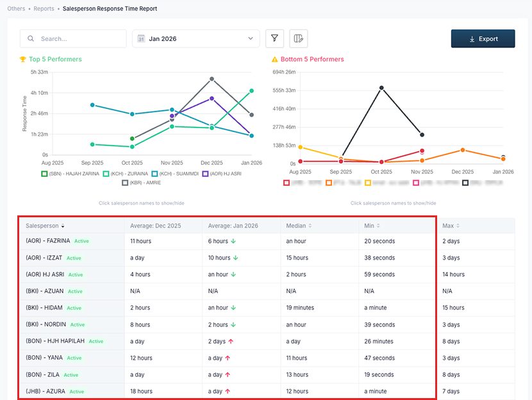This screenshot has height=400, width=532.
Task: Click the Export button
Action: coord(483,38)
